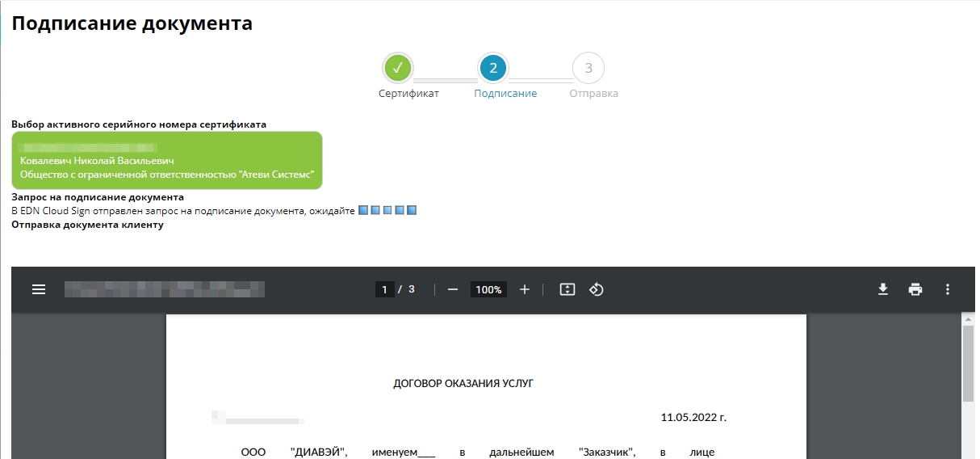980x459 pixels.
Task: Select the green certificate card Ковалевич
Action: tap(167, 161)
